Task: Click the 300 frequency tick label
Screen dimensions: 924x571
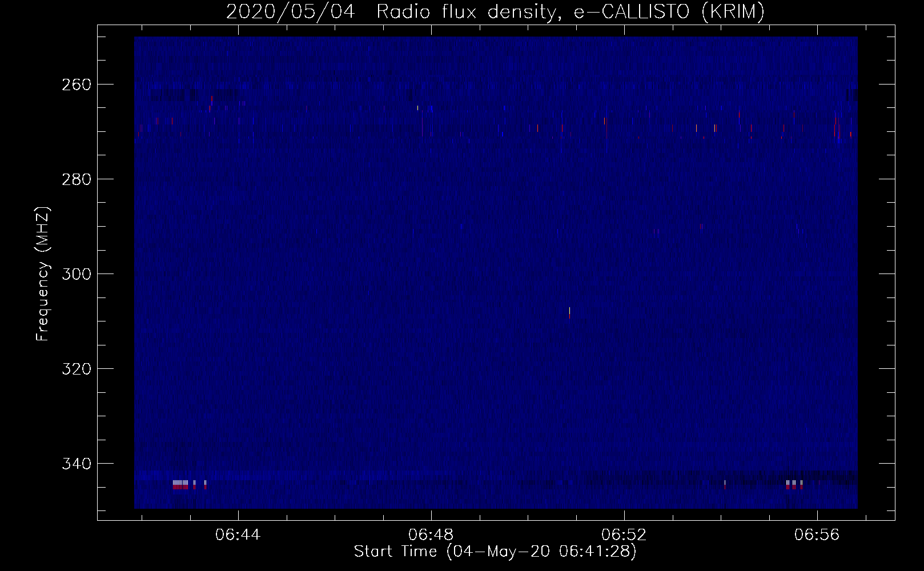Action: click(x=75, y=274)
